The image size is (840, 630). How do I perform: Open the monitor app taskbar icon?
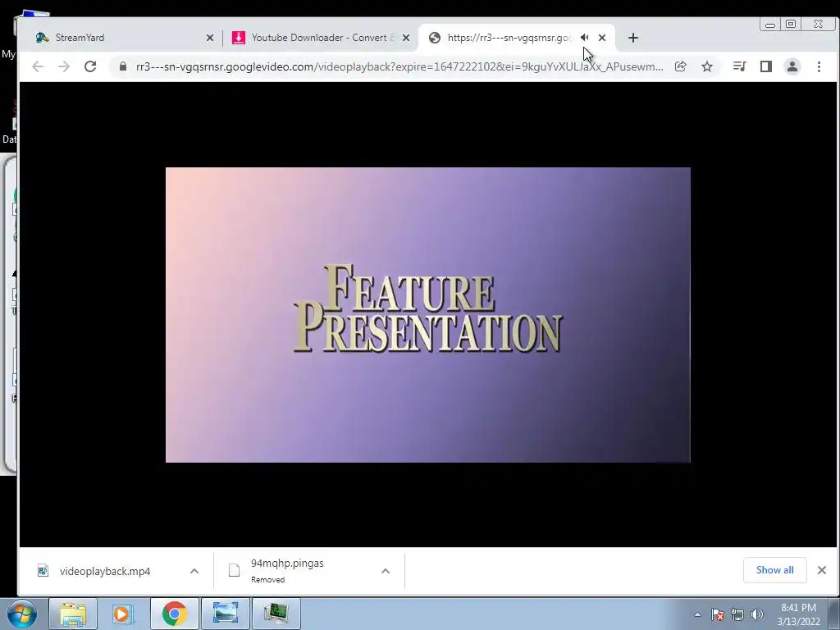[x=276, y=614]
